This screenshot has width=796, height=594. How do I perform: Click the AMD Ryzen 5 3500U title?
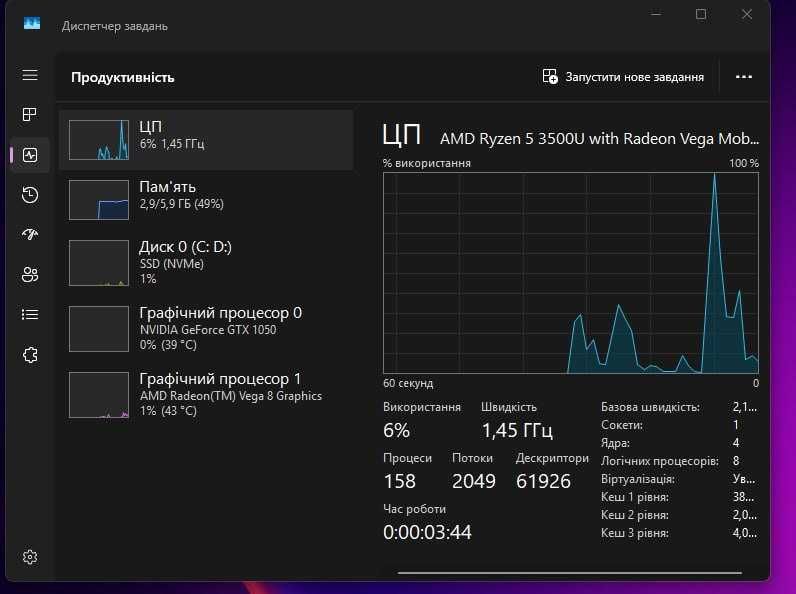tap(599, 139)
